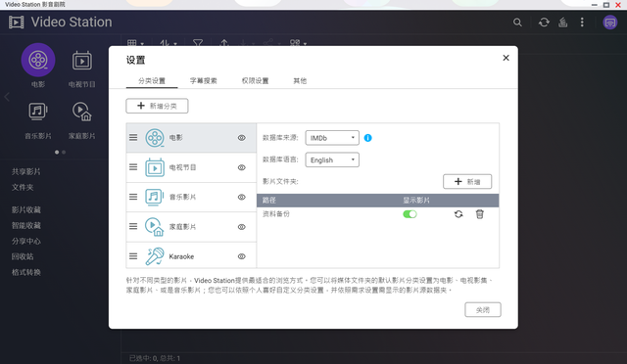Click the 电视节目 icon in settings list
Screen dimensions: 627x364
tap(155, 167)
